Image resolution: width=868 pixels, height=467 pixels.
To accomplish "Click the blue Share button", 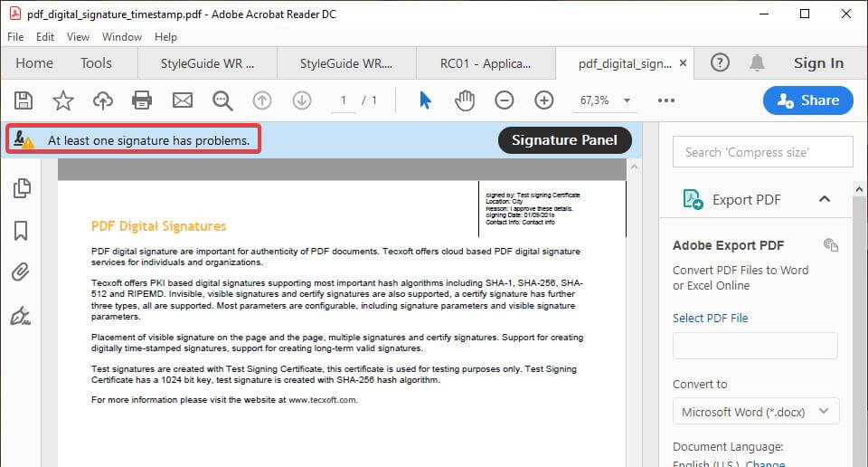I will click(808, 100).
